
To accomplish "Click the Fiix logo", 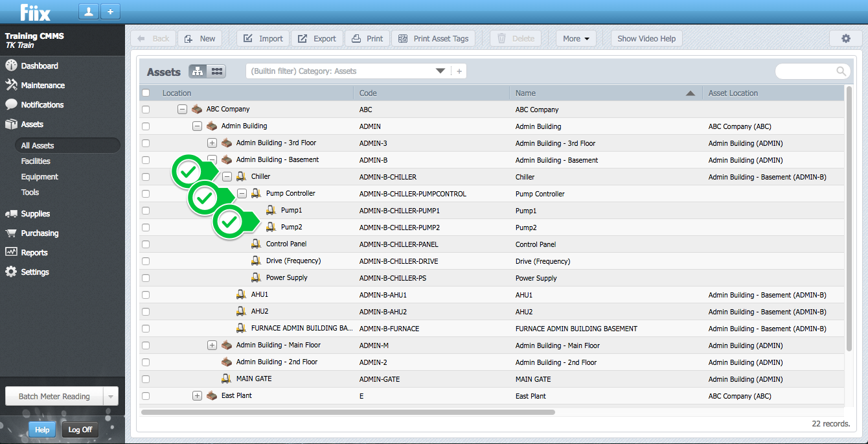I will click(x=35, y=12).
